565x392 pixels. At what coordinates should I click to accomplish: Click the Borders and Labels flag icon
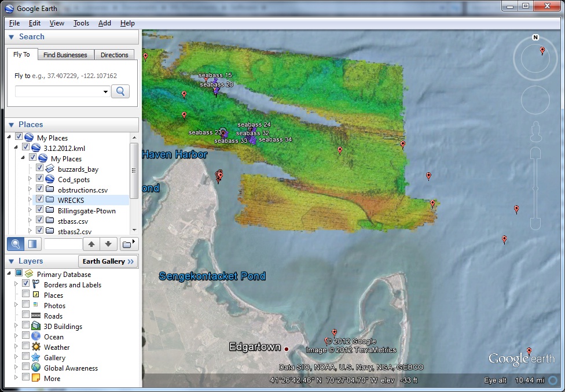36,284
